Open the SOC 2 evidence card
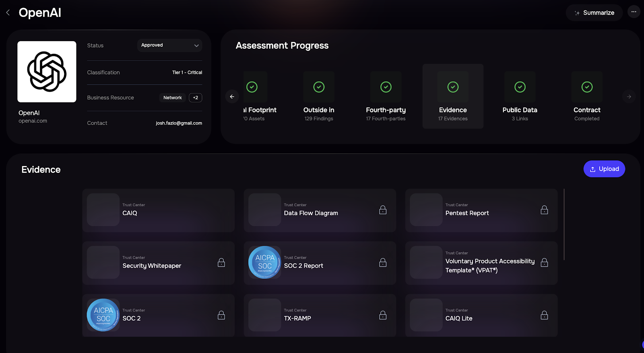 pos(158,315)
